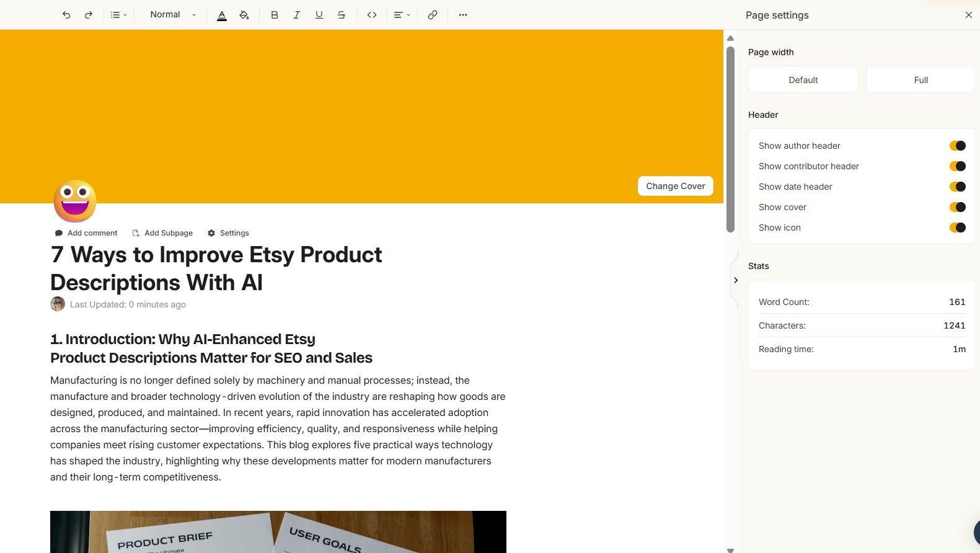Apply strikethrough formatting
Image resolution: width=980 pixels, height=553 pixels.
click(342, 15)
